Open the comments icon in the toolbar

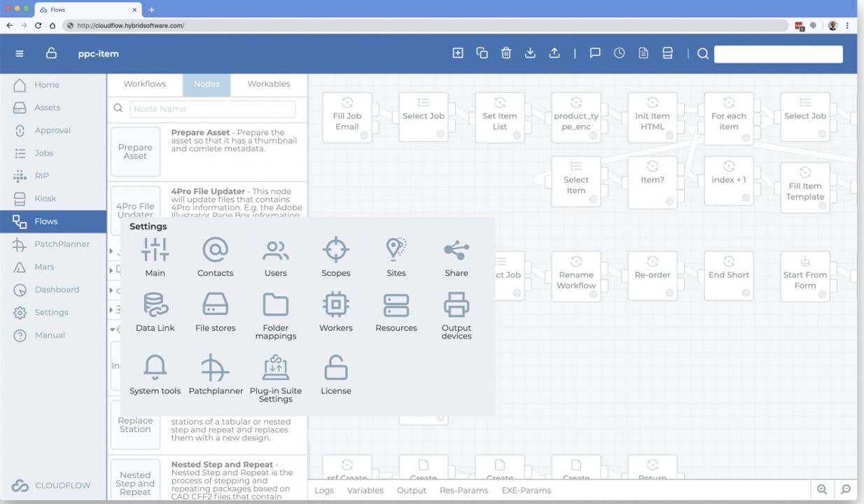click(x=594, y=52)
